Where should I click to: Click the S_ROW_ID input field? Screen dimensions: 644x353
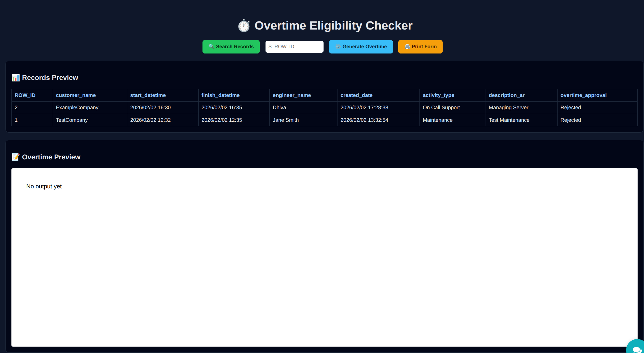coord(294,47)
